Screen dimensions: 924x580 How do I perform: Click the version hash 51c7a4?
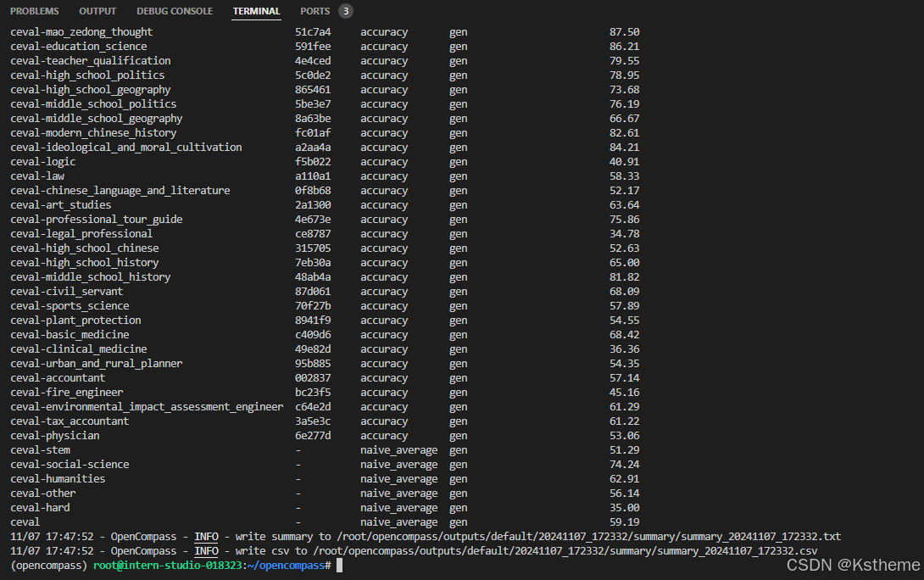313,32
